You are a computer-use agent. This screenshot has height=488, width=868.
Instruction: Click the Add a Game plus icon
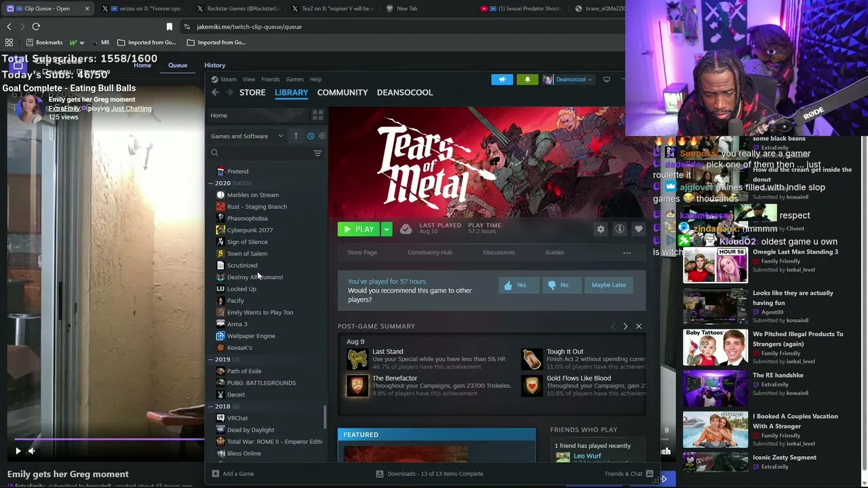coord(216,474)
